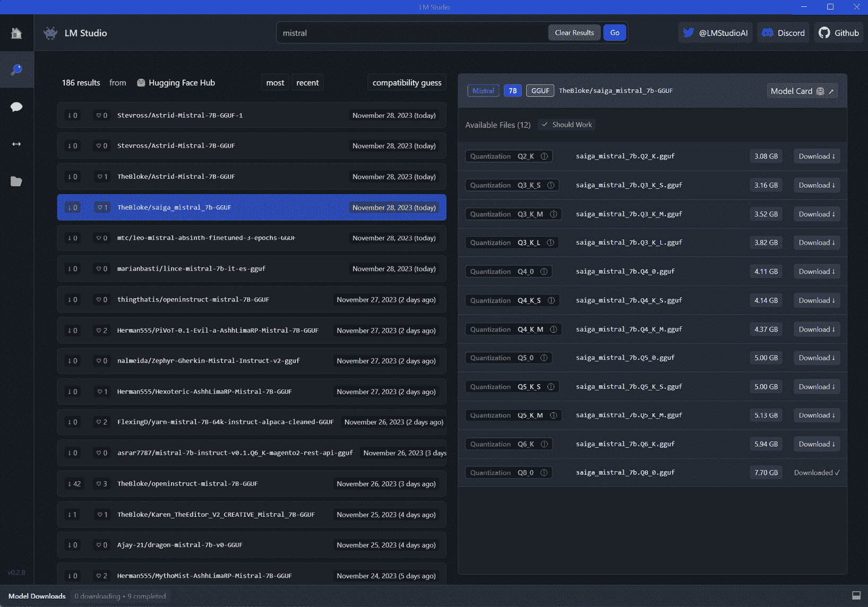The image size is (868, 607).
Task: Select thingthatis/openinstruct-mistral-7B-GGUF result
Action: 252,300
